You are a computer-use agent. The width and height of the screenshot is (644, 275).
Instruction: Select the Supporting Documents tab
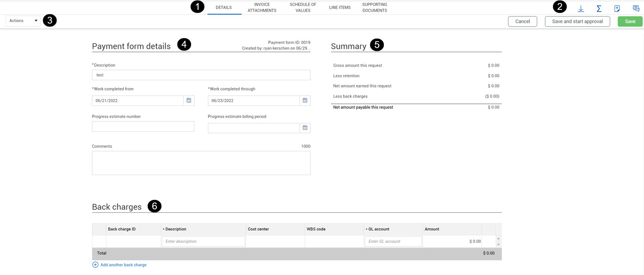tap(374, 7)
